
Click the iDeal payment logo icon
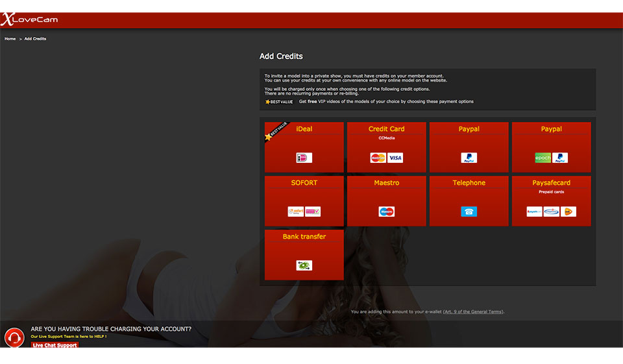[x=304, y=158]
